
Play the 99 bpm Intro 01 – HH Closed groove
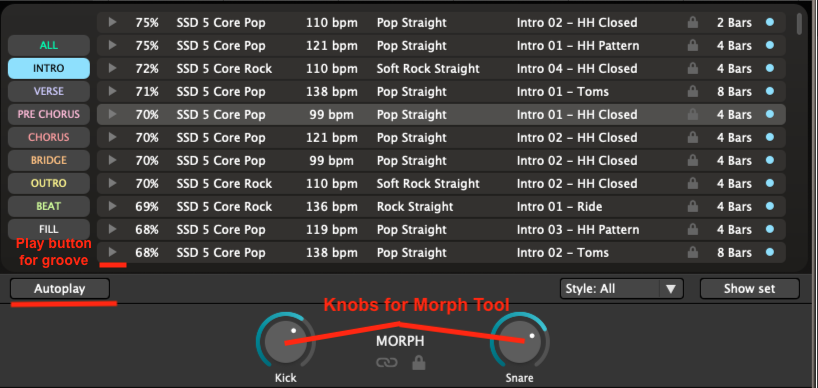(112, 114)
